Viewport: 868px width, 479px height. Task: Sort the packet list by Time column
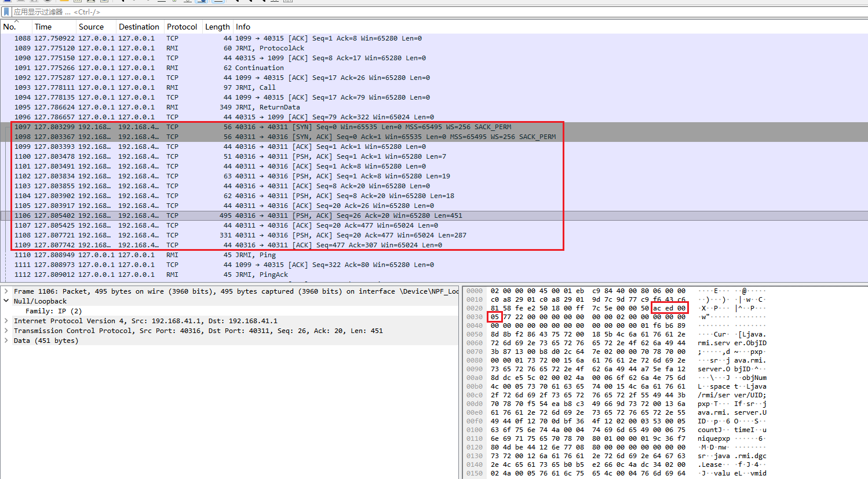(x=43, y=27)
